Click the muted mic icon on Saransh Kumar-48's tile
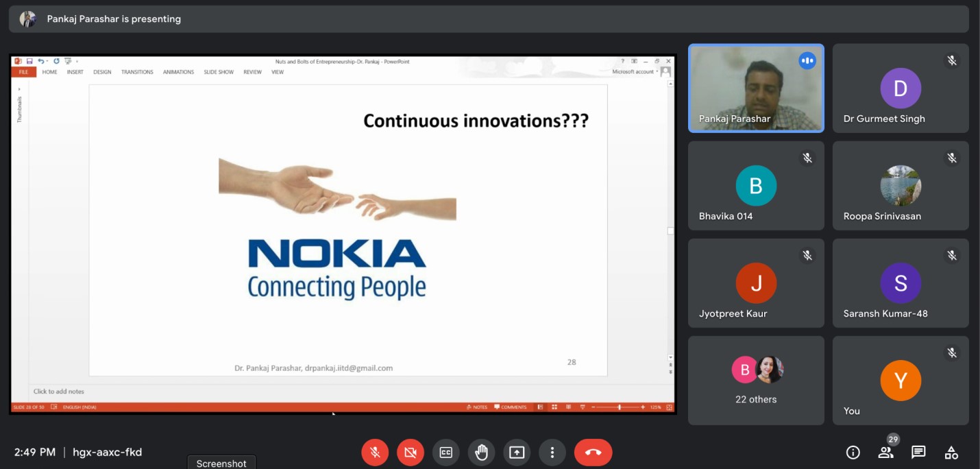 click(x=952, y=256)
